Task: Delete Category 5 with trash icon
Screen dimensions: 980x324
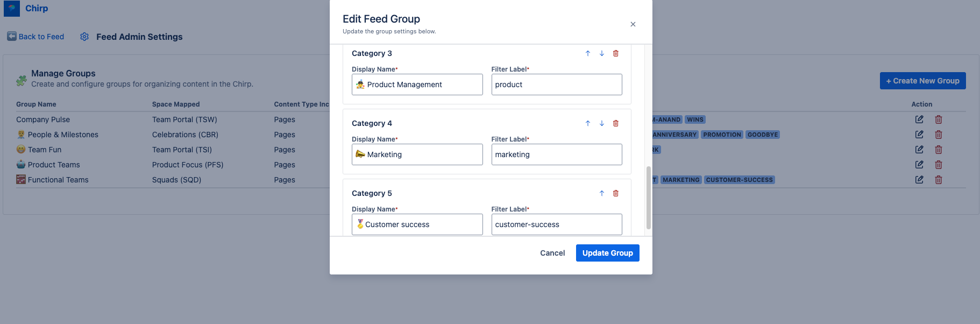Action: [x=616, y=193]
